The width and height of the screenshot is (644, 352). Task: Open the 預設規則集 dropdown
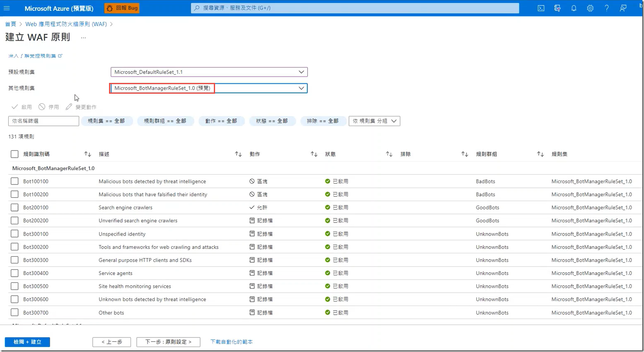209,72
